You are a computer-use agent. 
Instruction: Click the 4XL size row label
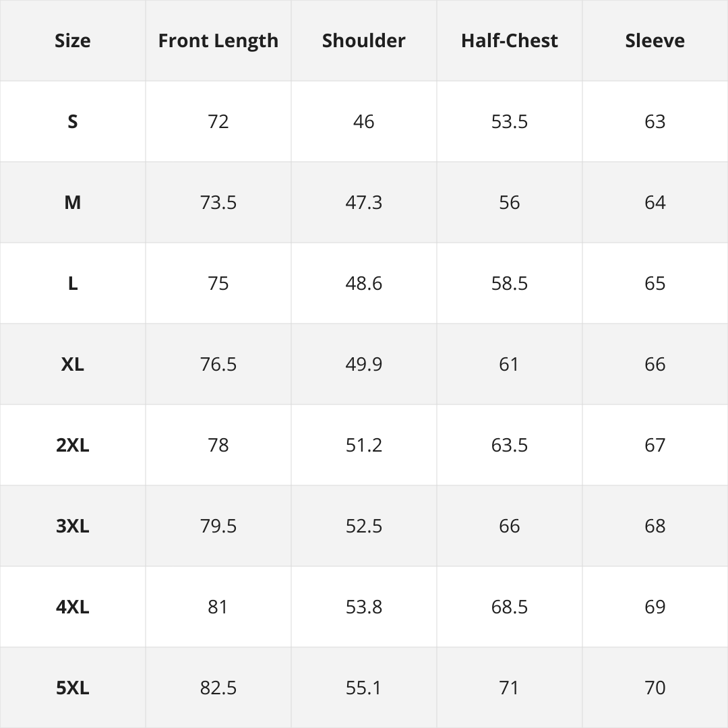pyautogui.click(x=73, y=607)
